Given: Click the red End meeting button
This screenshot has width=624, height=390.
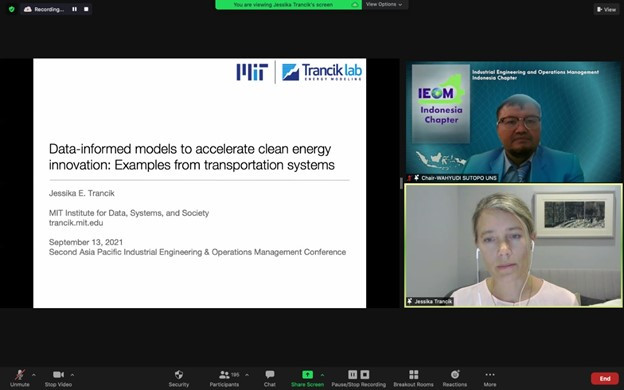Looking at the screenshot, I should (605, 378).
